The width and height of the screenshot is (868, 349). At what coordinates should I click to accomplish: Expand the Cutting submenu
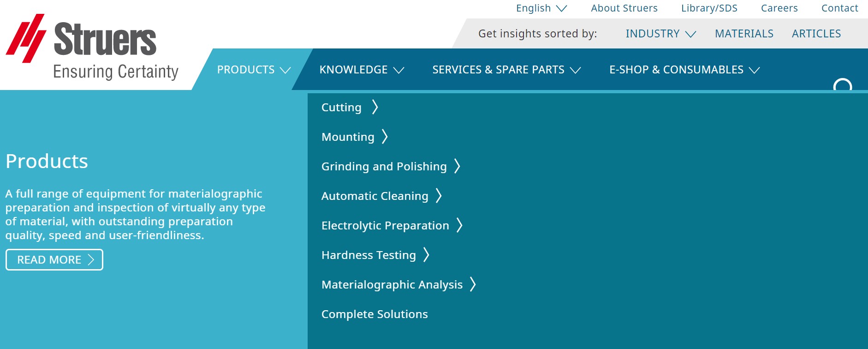click(350, 107)
